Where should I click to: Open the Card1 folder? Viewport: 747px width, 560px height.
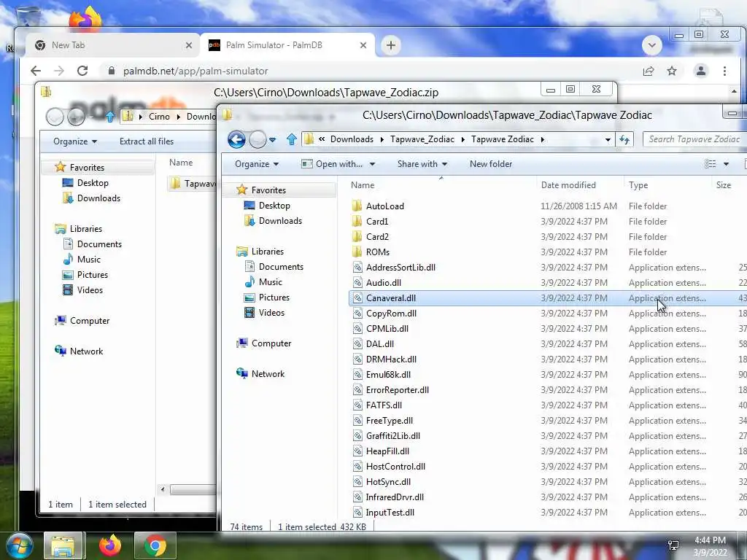(377, 222)
